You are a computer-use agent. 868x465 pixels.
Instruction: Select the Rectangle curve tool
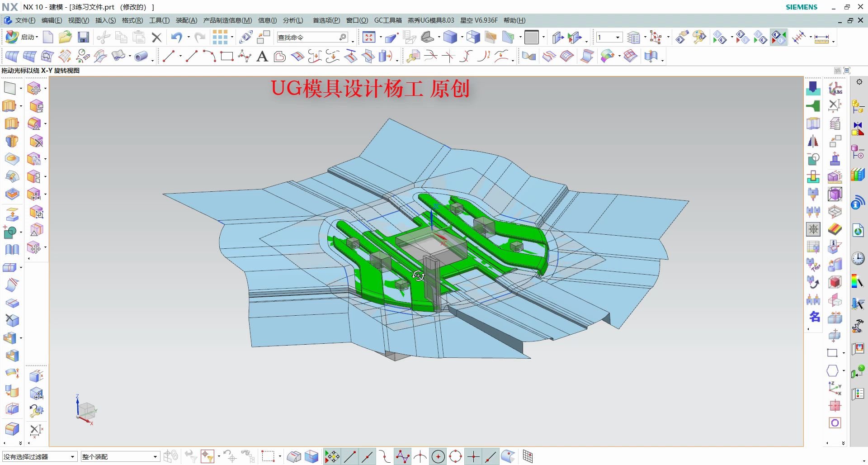coord(226,56)
